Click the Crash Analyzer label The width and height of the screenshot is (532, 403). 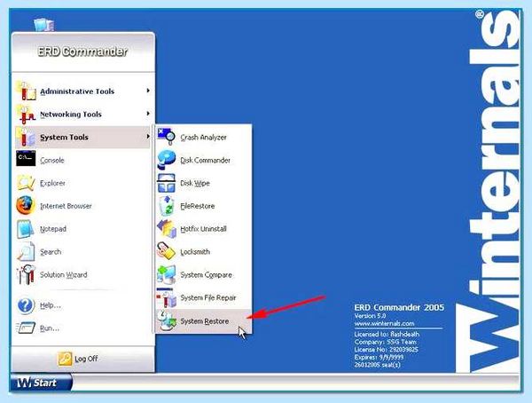pos(203,138)
